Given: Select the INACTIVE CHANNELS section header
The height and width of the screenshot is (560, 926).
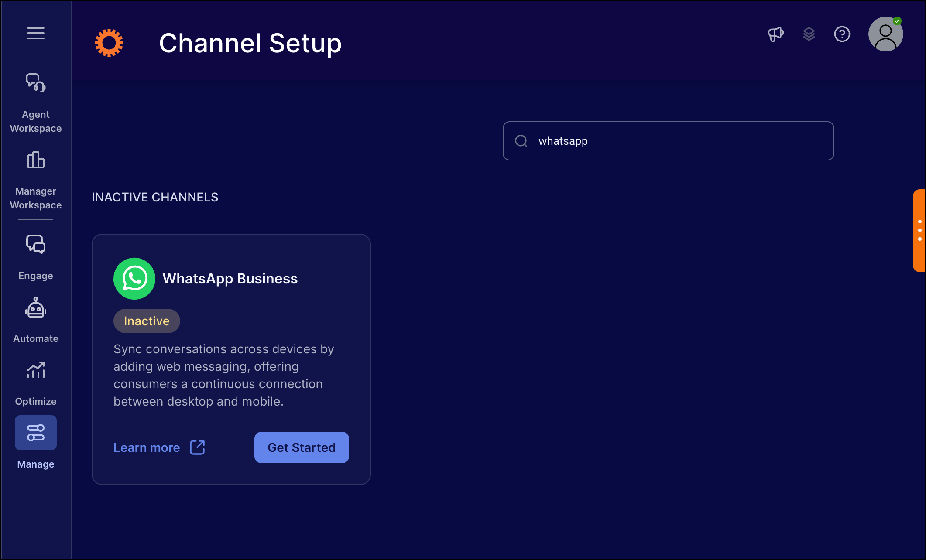Looking at the screenshot, I should click(156, 196).
